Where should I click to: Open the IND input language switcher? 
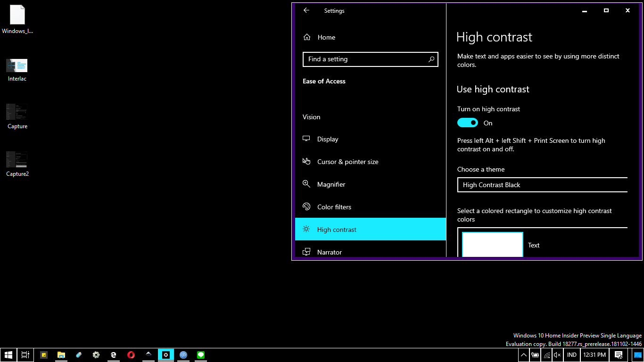pyautogui.click(x=571, y=355)
